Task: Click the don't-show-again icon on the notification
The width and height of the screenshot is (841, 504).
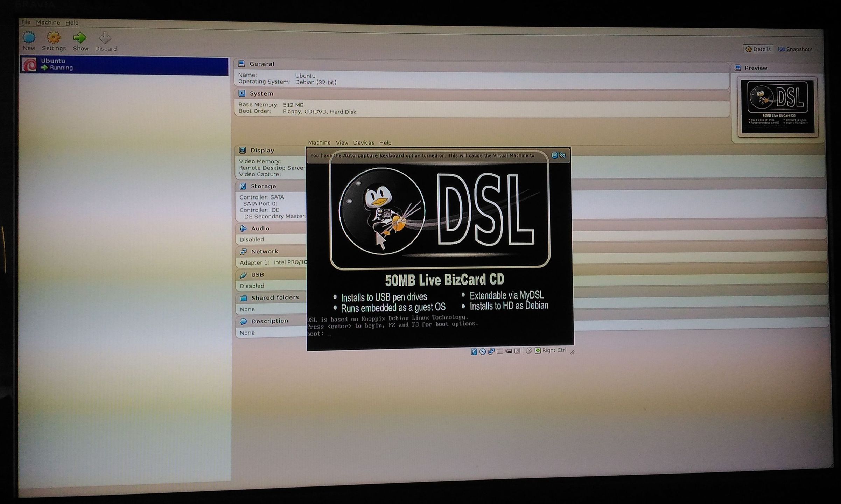Action: (562, 155)
